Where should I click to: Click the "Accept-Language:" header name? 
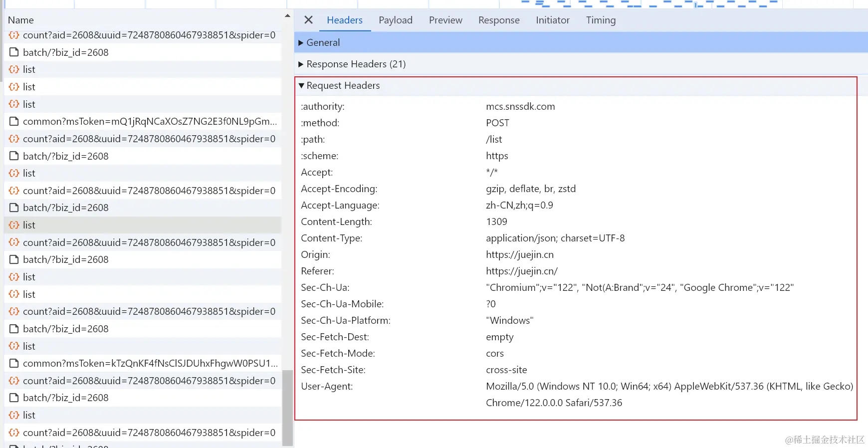340,205
